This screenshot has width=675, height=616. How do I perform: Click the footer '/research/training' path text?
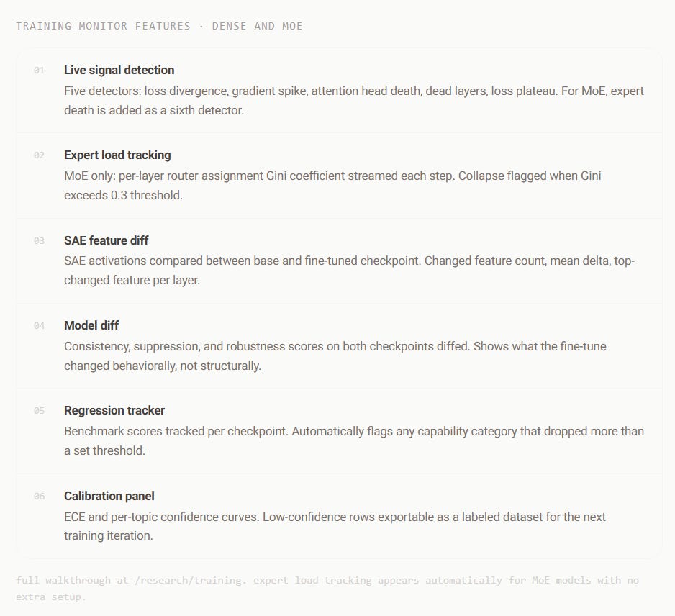[x=189, y=580]
